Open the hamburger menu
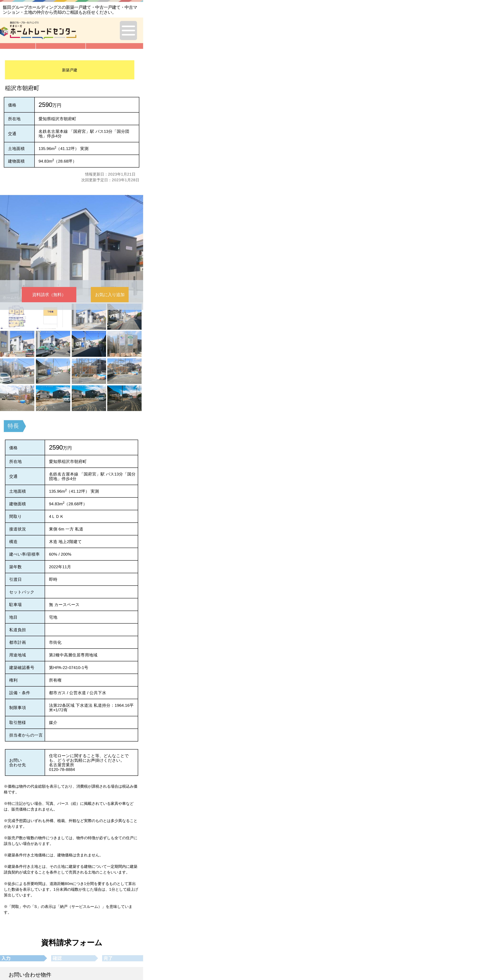The image size is (490, 980). click(x=128, y=30)
